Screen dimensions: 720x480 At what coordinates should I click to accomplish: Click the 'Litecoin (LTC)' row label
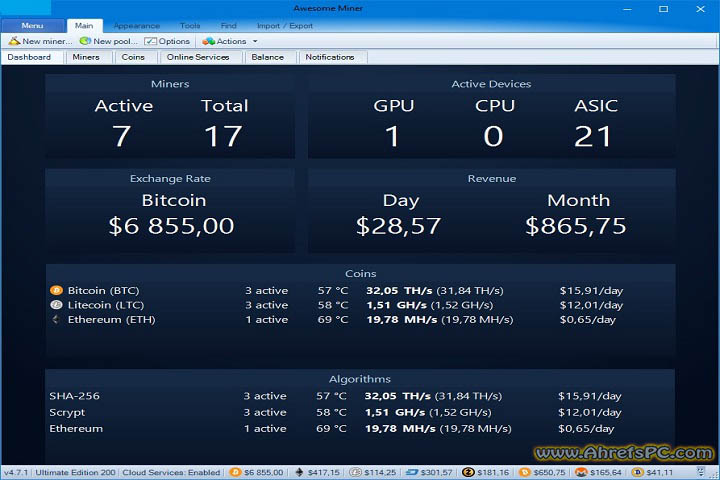[x=106, y=305]
